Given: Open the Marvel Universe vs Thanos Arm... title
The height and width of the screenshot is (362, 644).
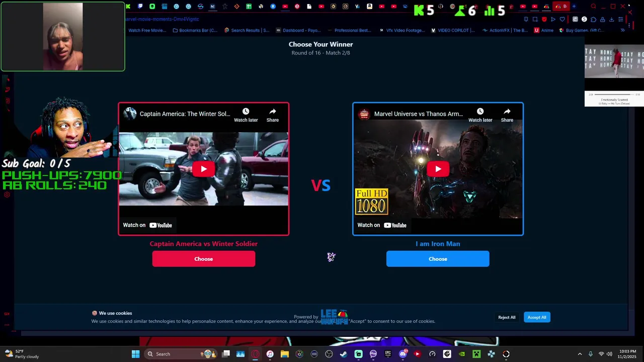Looking at the screenshot, I should coord(418,114).
